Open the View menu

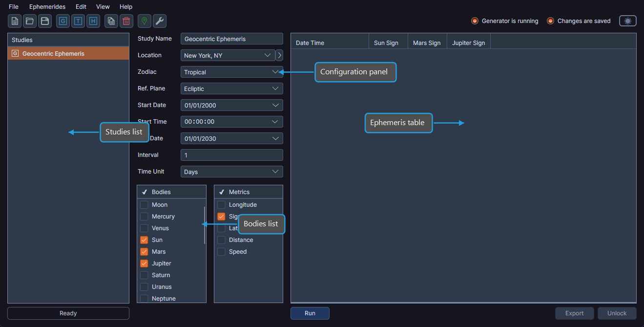(103, 7)
